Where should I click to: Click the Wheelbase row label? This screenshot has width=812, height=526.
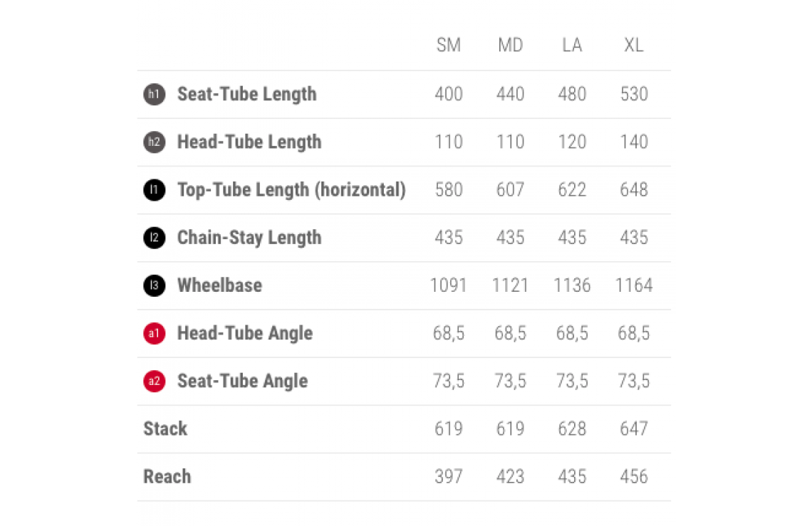pos(219,285)
